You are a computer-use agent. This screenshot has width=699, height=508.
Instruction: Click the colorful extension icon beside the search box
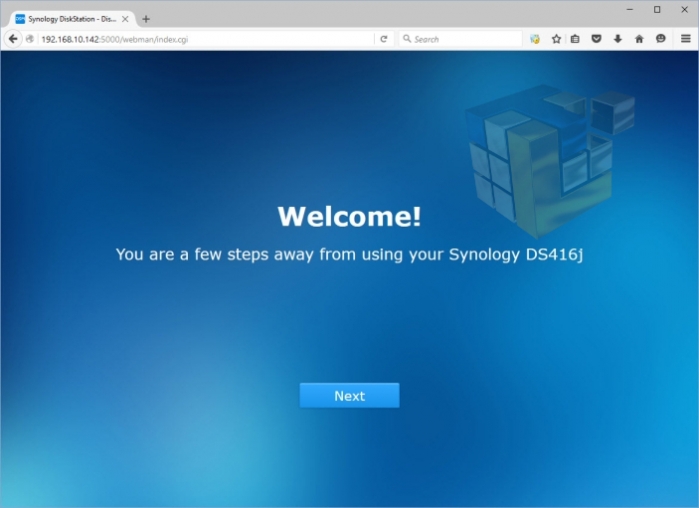tap(535, 39)
